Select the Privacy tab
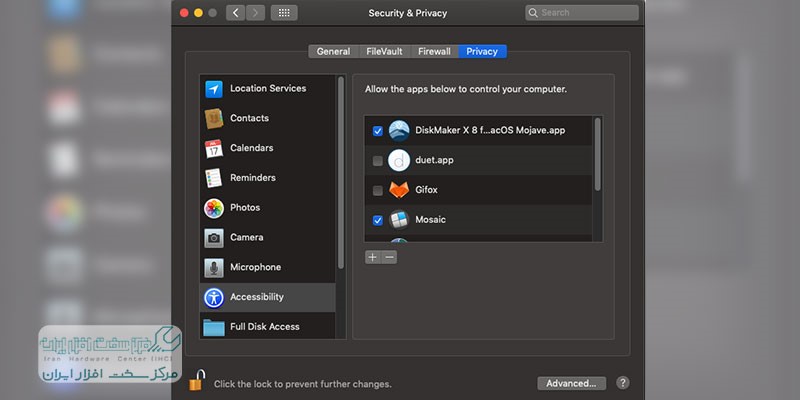The height and width of the screenshot is (400, 800). 482,52
